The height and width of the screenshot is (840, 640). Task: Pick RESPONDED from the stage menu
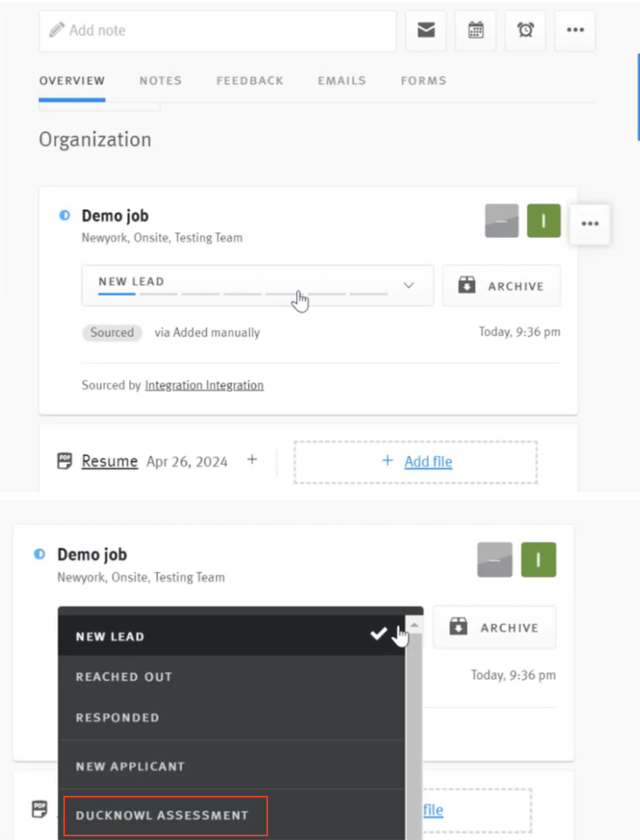click(x=117, y=718)
